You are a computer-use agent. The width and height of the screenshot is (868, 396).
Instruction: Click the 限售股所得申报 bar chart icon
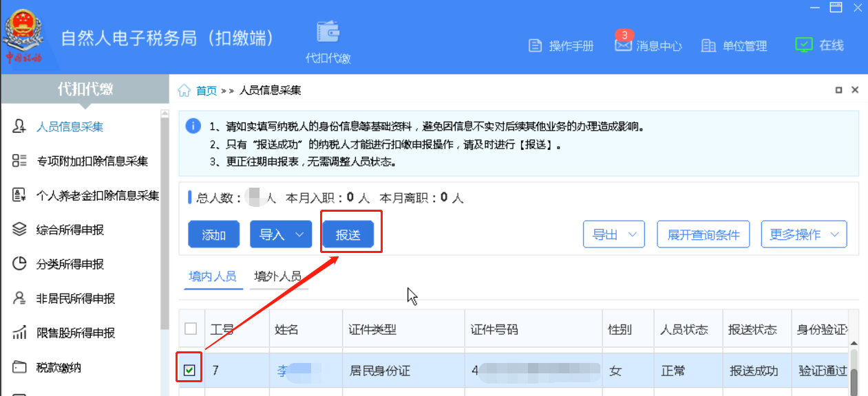point(20,333)
